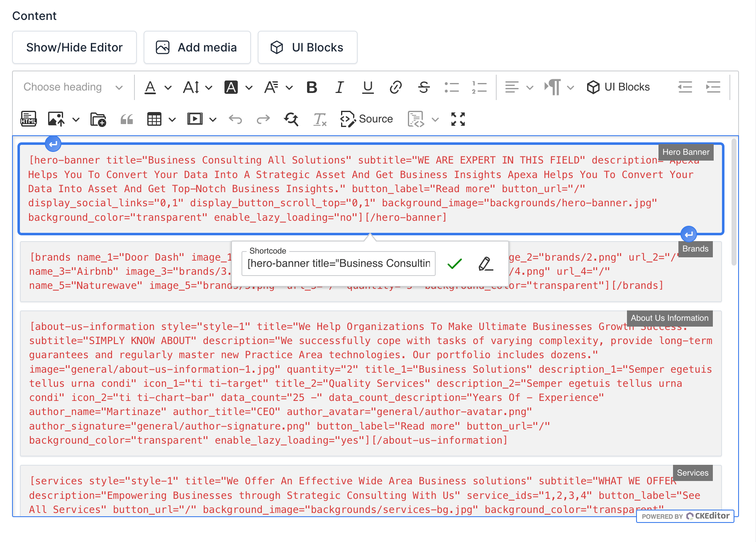
Task: Click the remove formatting icon
Action: [319, 119]
